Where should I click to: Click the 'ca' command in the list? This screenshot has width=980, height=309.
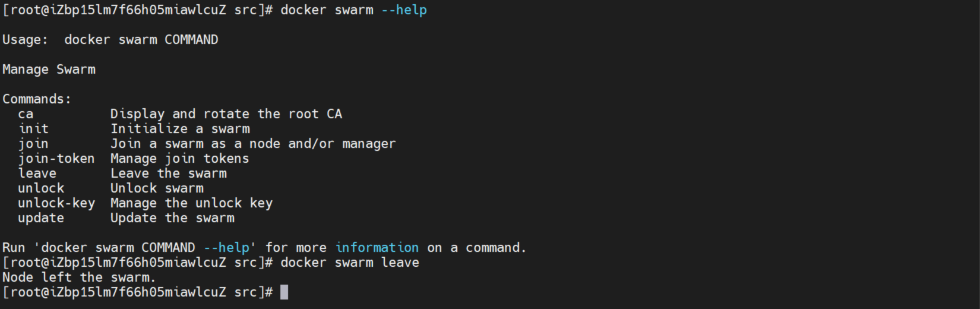coord(26,114)
